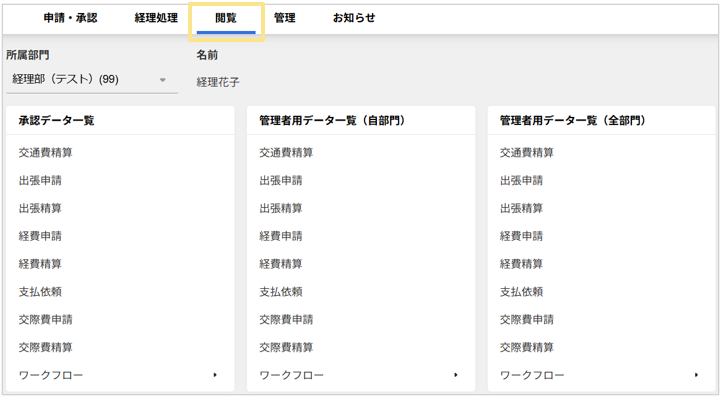Open the 管理 tab
This screenshot has width=722, height=400.
point(284,18)
